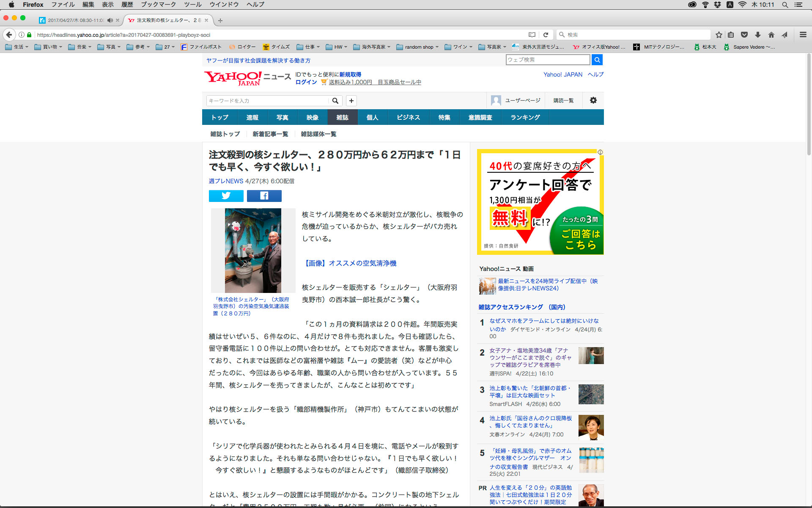Select the ランキング navigation tab
Screen dimensions: 812x508
point(525,117)
